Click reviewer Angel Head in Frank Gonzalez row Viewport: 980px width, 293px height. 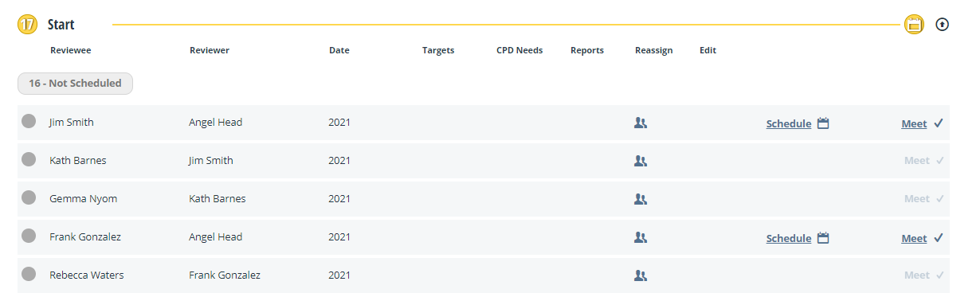click(x=216, y=237)
